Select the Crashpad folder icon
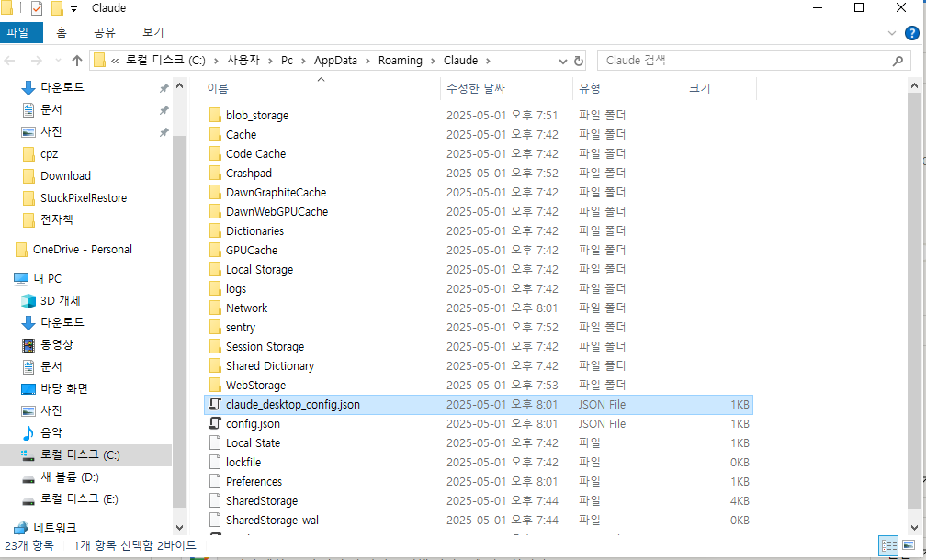This screenshot has width=926, height=560. coord(215,173)
